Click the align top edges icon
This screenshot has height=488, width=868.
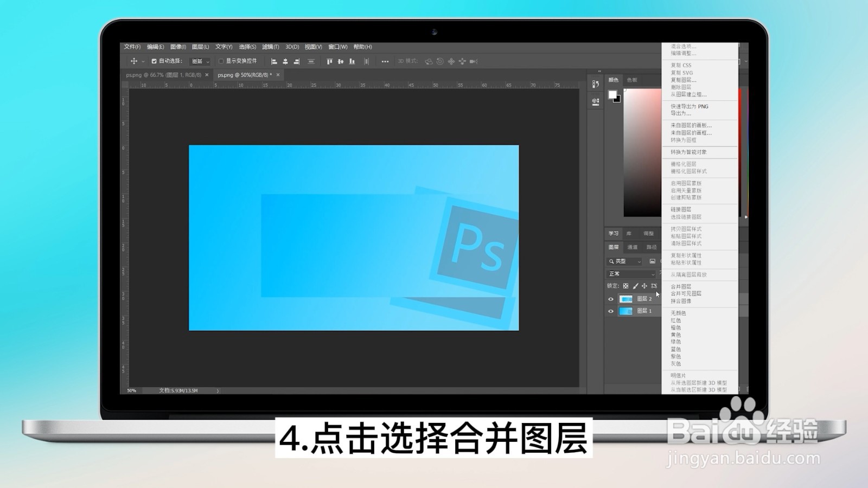pyautogui.click(x=329, y=62)
